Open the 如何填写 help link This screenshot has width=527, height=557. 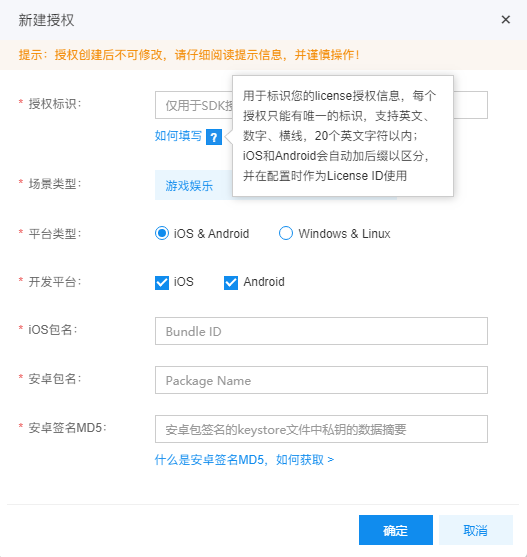coord(178,136)
